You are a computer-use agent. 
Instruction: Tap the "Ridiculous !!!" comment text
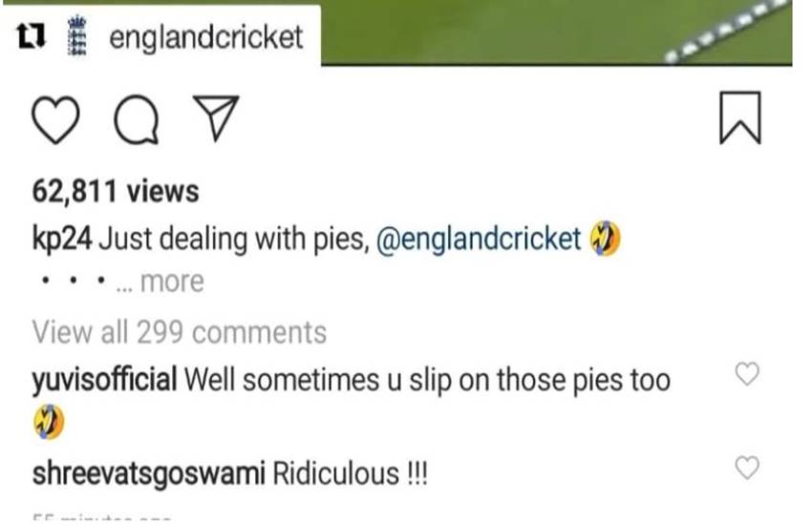(350, 473)
